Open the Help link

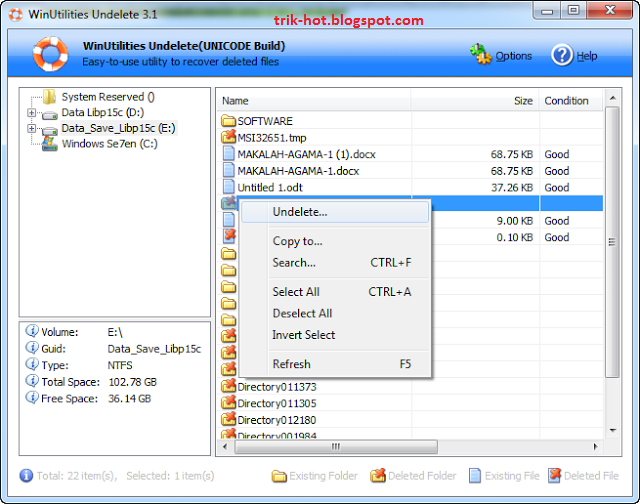tap(587, 56)
